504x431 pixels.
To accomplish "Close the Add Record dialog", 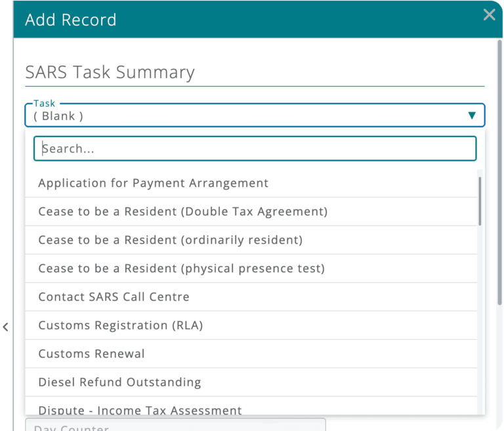I will 489,15.
